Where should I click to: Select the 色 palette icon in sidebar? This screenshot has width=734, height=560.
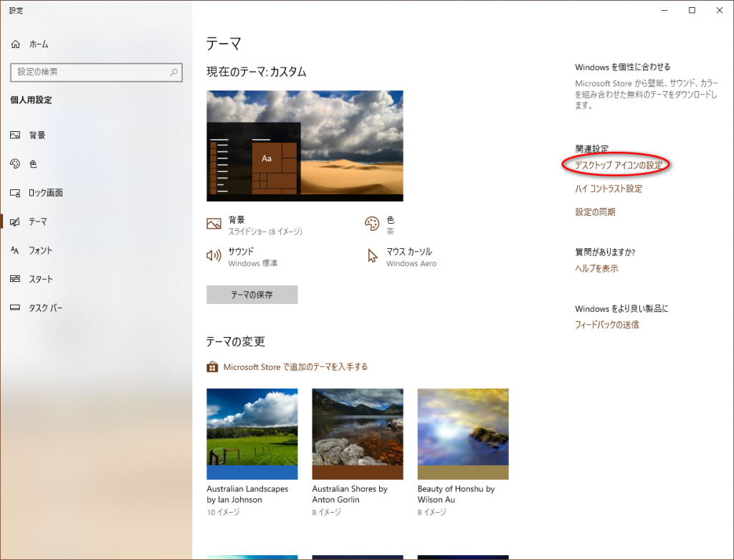(x=16, y=164)
